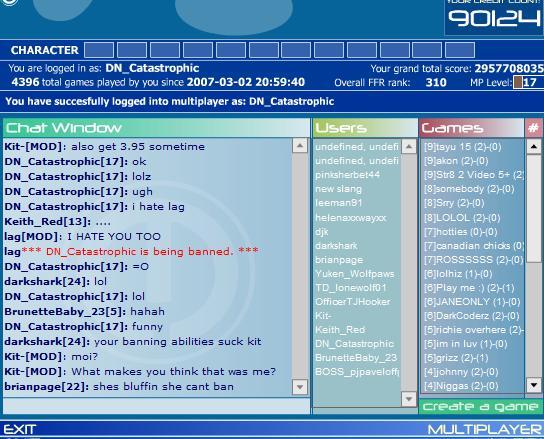Select the first empty CHARACTER slot

click(x=99, y=50)
